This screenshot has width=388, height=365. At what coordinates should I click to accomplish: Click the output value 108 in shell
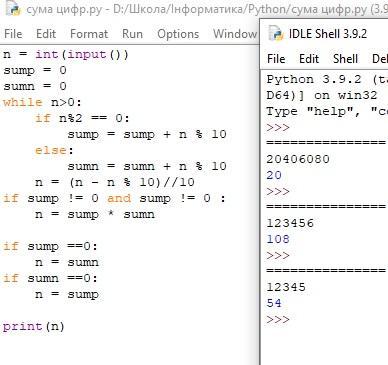278,239
